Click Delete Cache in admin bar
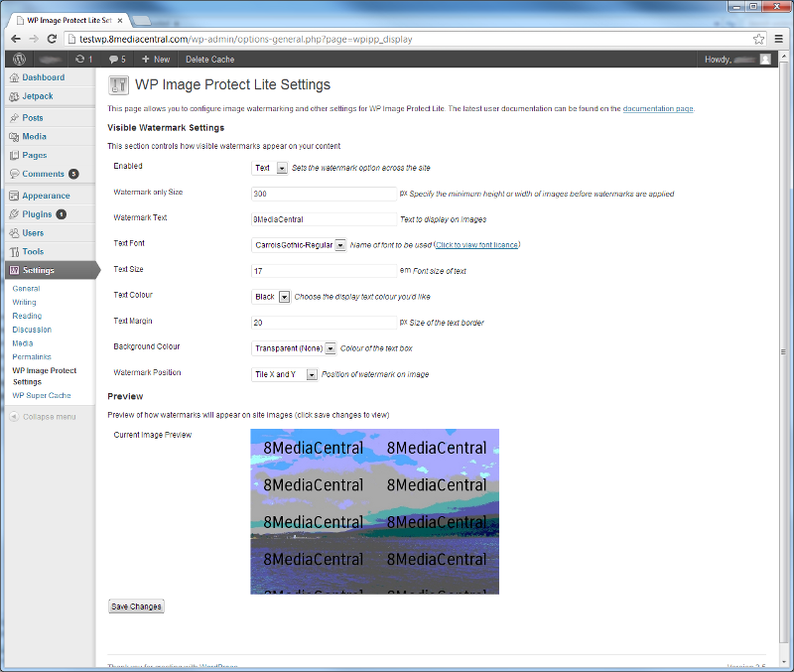The image size is (794, 672). pyautogui.click(x=209, y=60)
